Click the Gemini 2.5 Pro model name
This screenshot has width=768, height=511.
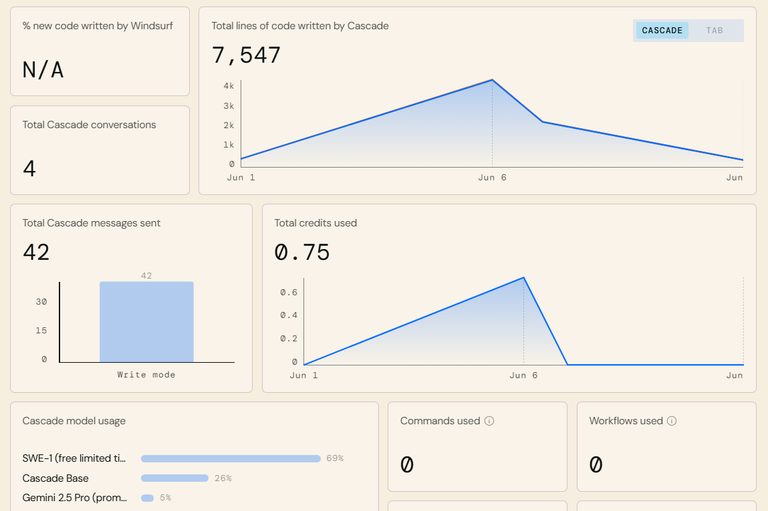tap(74, 498)
